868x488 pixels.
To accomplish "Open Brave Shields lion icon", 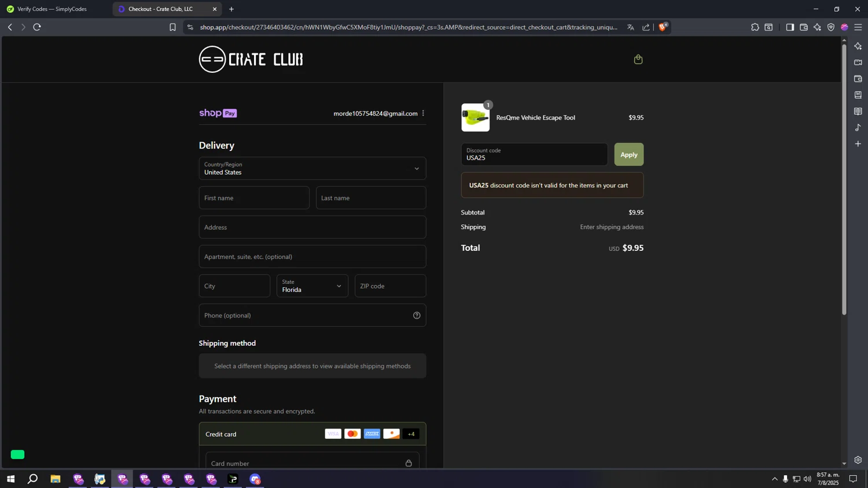I will (663, 27).
